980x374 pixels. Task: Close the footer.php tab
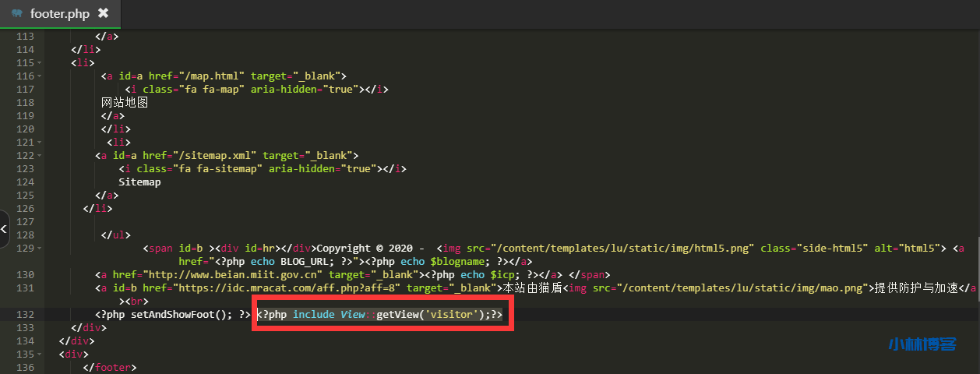[103, 13]
